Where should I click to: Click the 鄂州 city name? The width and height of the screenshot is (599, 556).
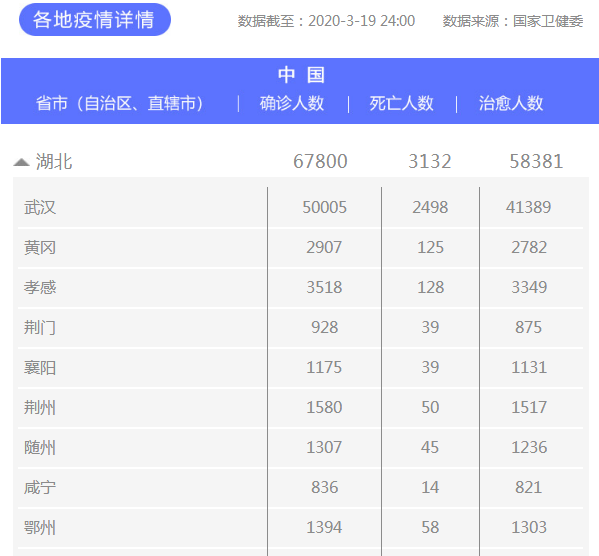40,528
